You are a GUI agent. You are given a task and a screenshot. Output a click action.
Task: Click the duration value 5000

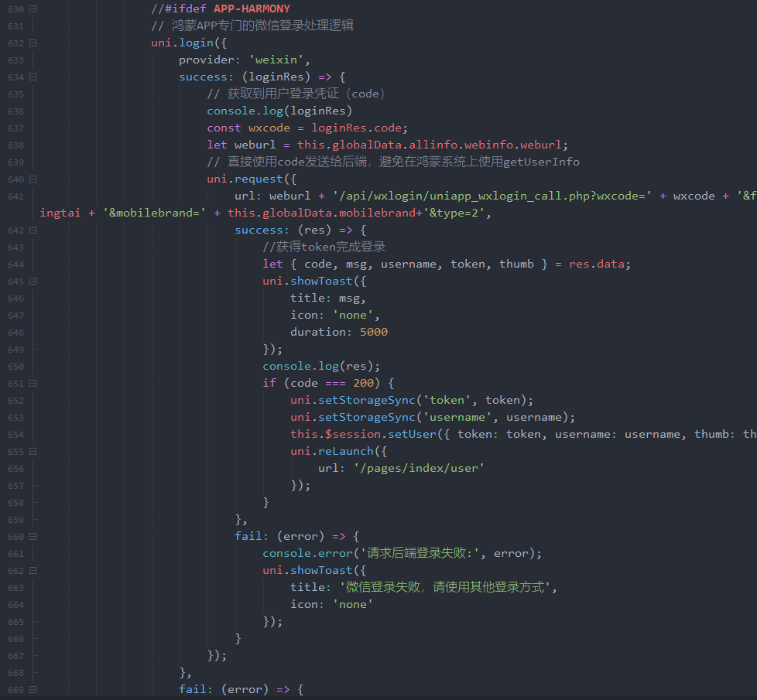coord(374,333)
